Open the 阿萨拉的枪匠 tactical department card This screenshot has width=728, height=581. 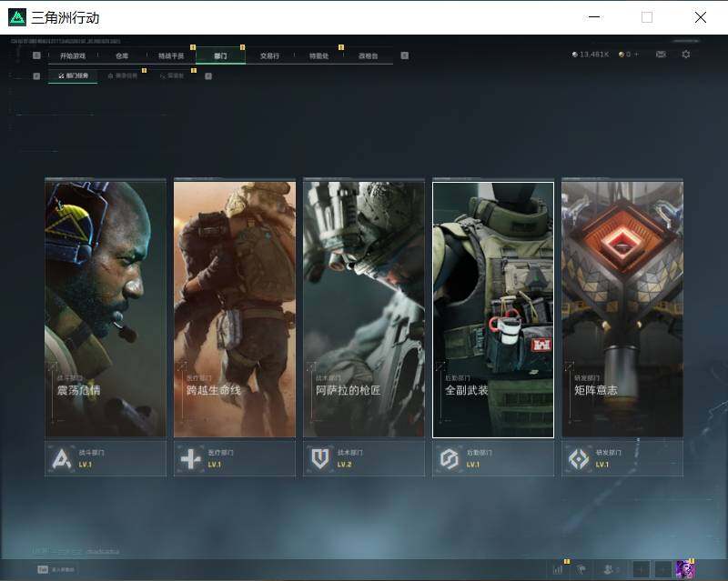364,309
